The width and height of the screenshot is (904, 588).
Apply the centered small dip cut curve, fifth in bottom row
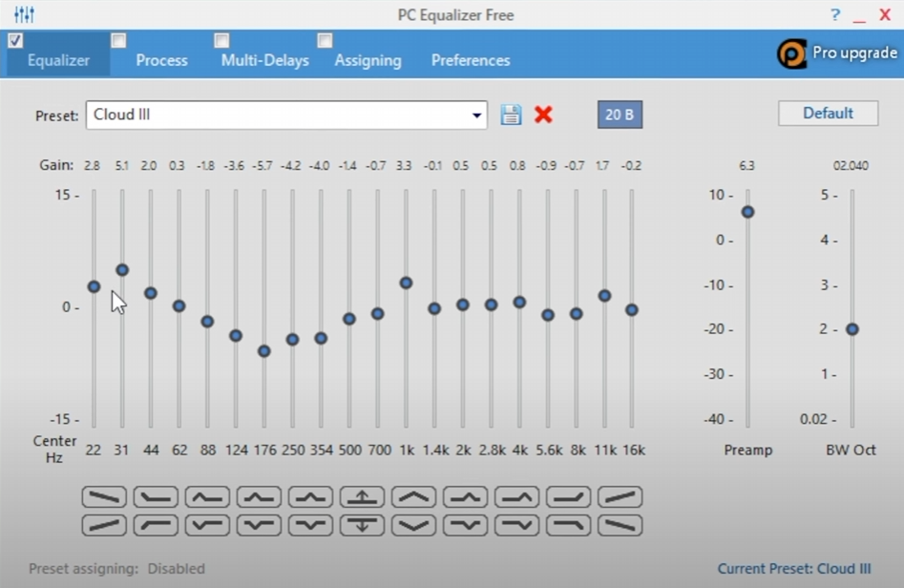point(311,525)
